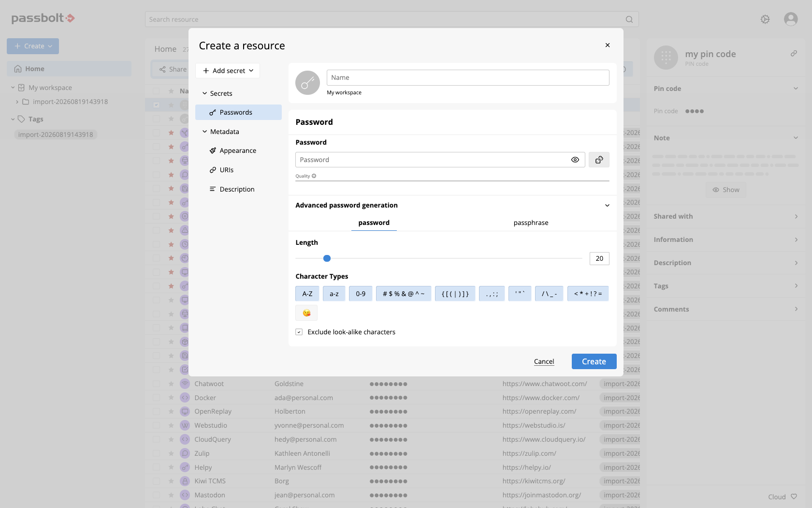This screenshot has height=508, width=812.
Task: Click the Chatwoot row icon
Action: [185, 384]
